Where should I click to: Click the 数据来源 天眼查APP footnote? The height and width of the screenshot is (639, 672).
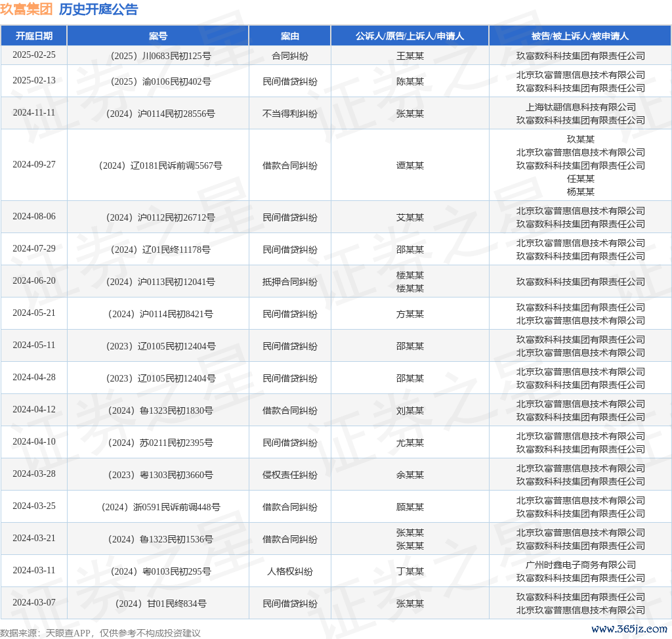100,633
